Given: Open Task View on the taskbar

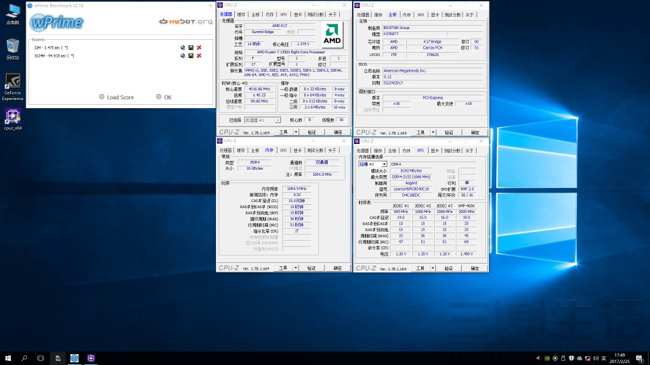Looking at the screenshot, I should click(x=40, y=358).
